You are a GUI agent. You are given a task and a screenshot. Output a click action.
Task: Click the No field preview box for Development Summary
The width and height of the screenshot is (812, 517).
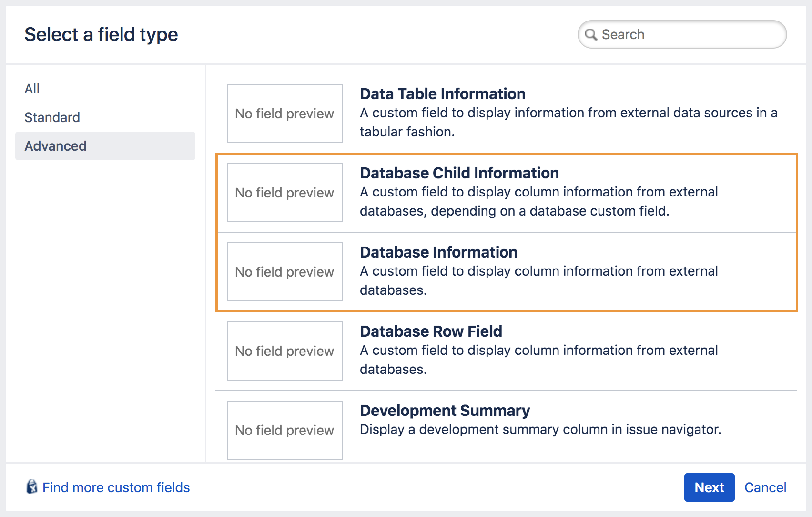[x=284, y=430]
